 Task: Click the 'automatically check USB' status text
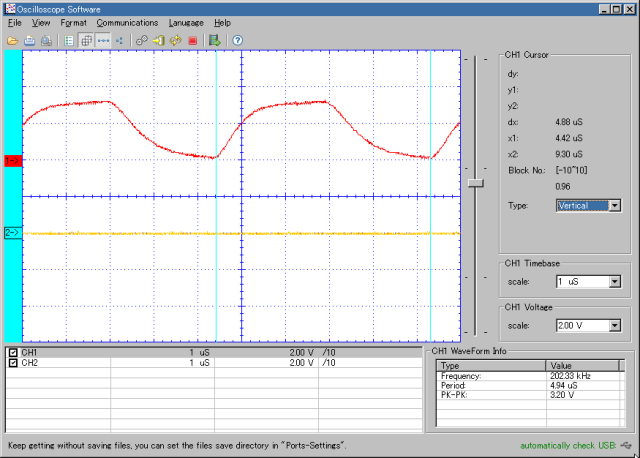pyautogui.click(x=568, y=445)
